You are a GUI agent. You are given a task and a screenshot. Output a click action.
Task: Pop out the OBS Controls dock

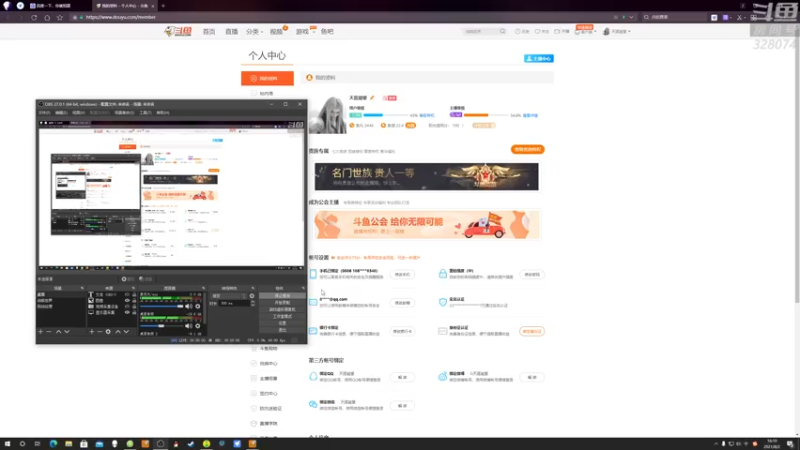303,288
